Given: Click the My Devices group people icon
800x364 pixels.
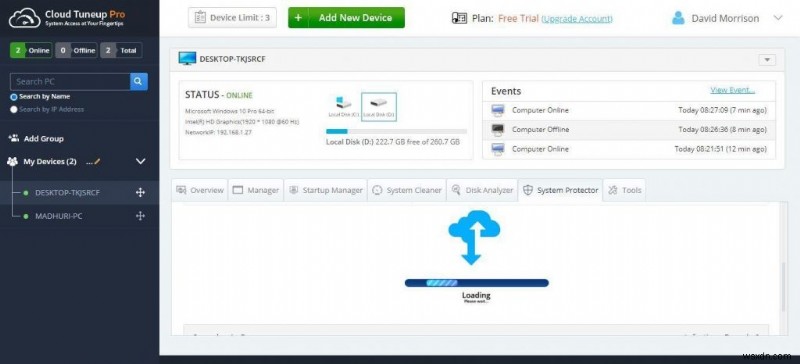Looking at the screenshot, I should tap(12, 161).
